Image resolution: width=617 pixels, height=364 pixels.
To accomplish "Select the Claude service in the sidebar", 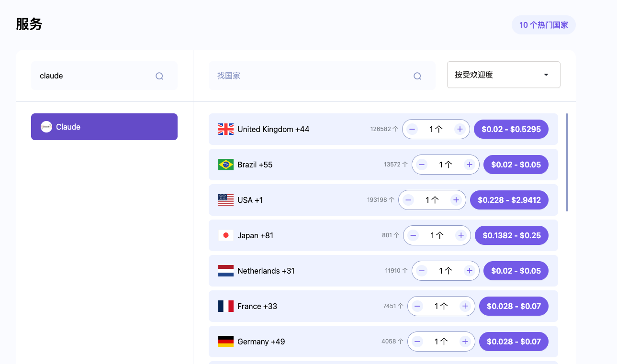I will [x=104, y=127].
